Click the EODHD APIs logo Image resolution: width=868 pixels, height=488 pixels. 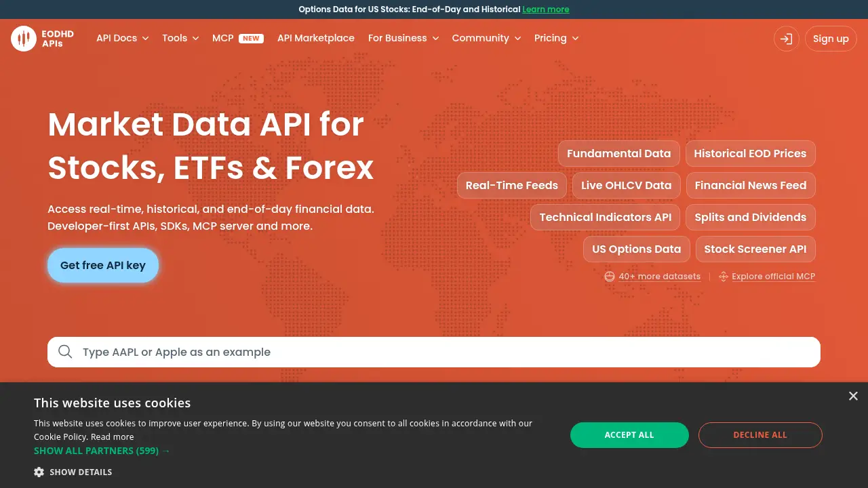[42, 39]
